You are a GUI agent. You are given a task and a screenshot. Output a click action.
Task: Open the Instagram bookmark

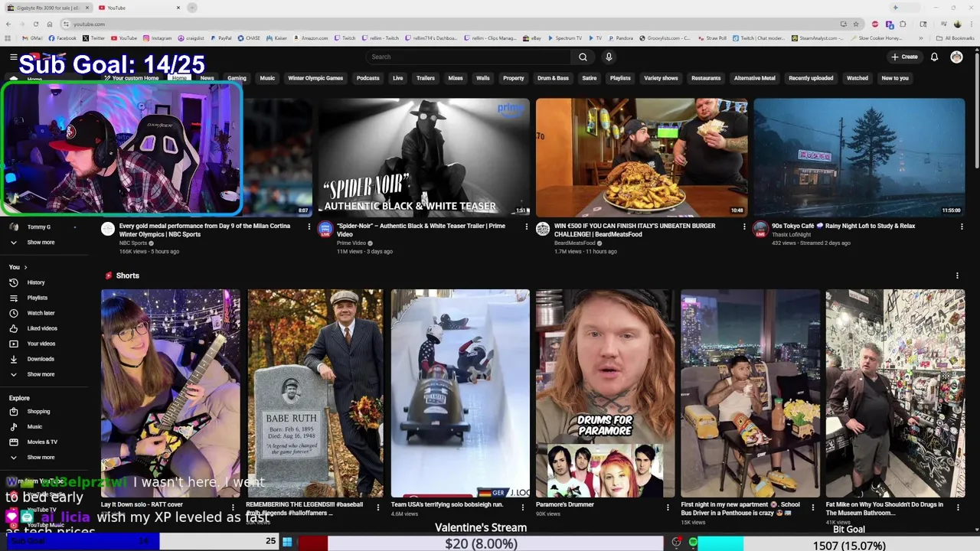[157, 37]
